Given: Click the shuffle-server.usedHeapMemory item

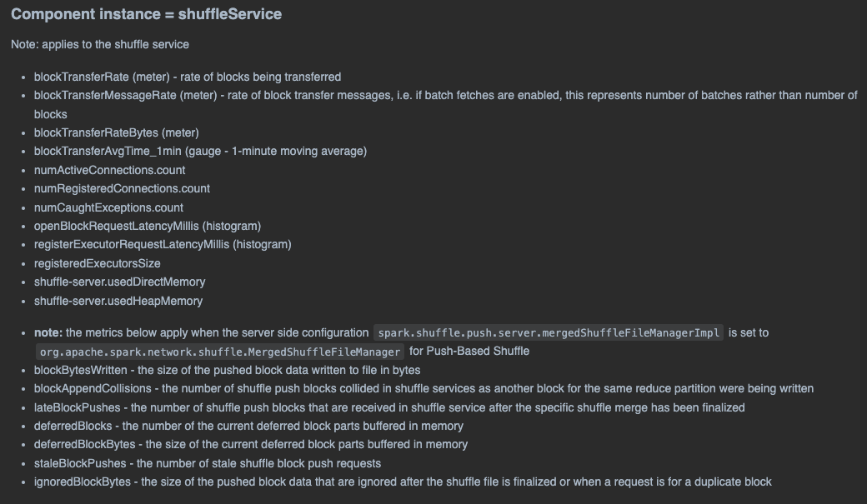Looking at the screenshot, I should tap(118, 302).
